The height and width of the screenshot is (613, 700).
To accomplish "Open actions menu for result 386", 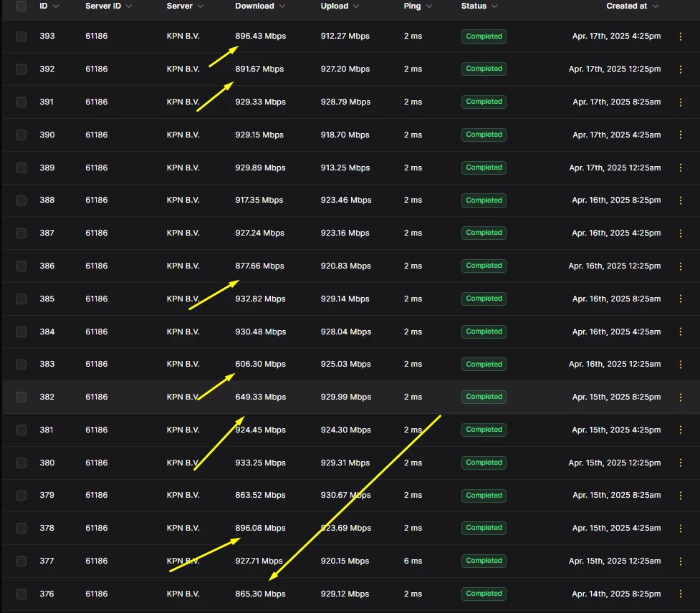I will point(681,266).
